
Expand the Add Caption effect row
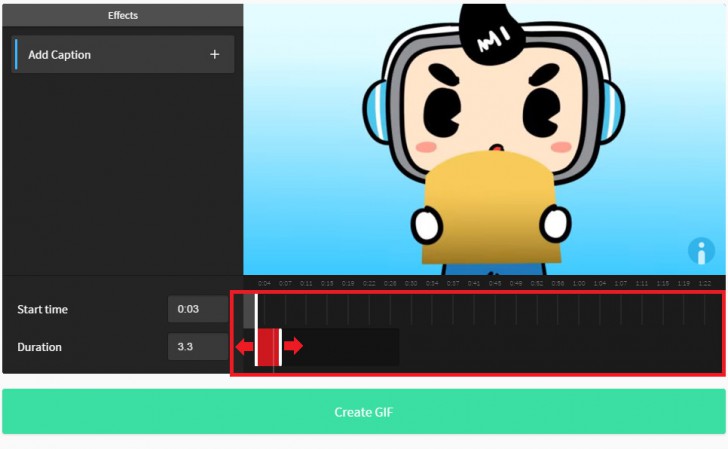click(123, 54)
